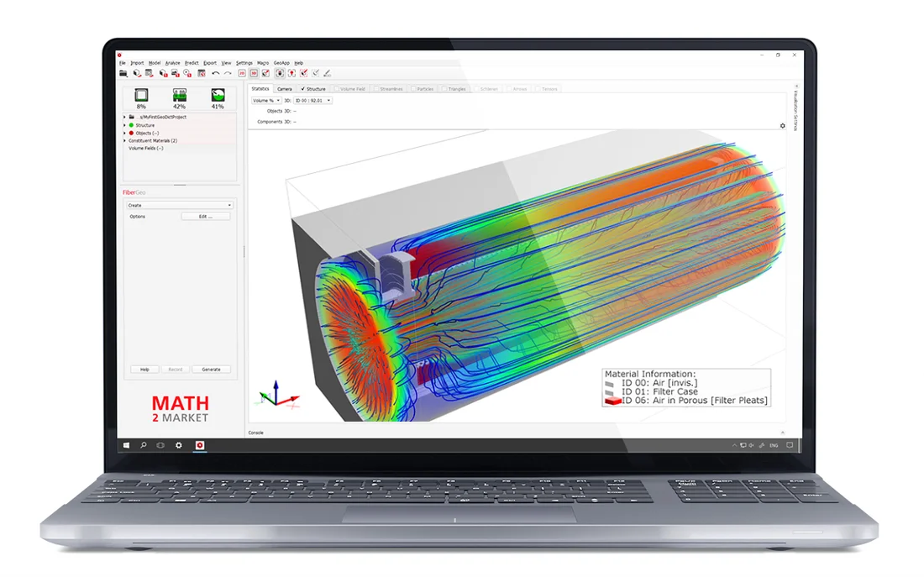This screenshot has width=924, height=577.
Task: Open the Macro menu
Action: pyautogui.click(x=263, y=62)
